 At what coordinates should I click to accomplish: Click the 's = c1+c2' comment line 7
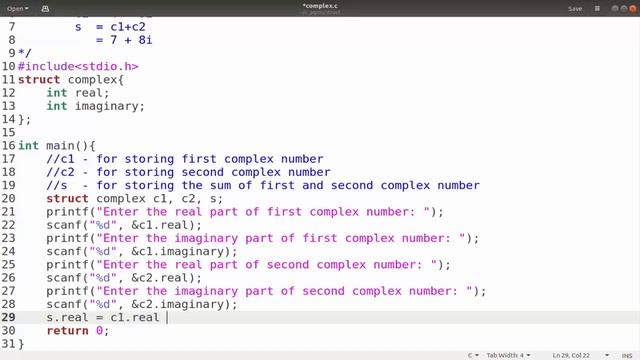pos(110,27)
